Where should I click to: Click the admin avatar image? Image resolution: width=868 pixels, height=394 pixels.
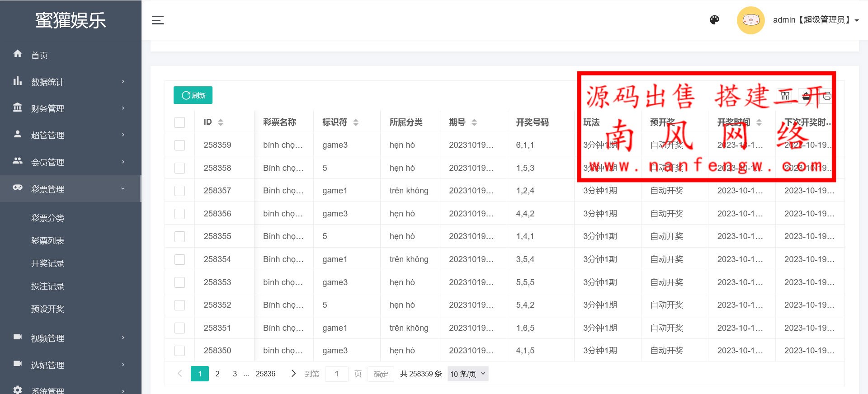(x=750, y=20)
